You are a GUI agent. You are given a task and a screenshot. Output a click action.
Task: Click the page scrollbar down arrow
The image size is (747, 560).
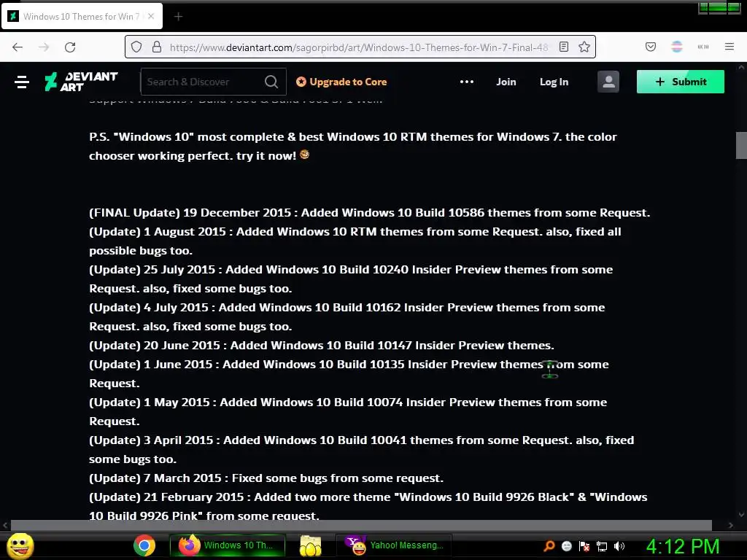click(741, 514)
